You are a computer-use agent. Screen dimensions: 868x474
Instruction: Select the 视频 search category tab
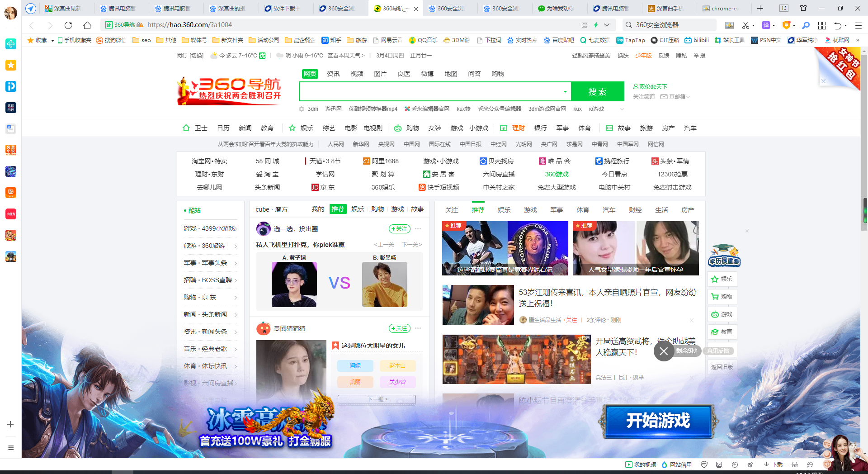pyautogui.click(x=357, y=74)
